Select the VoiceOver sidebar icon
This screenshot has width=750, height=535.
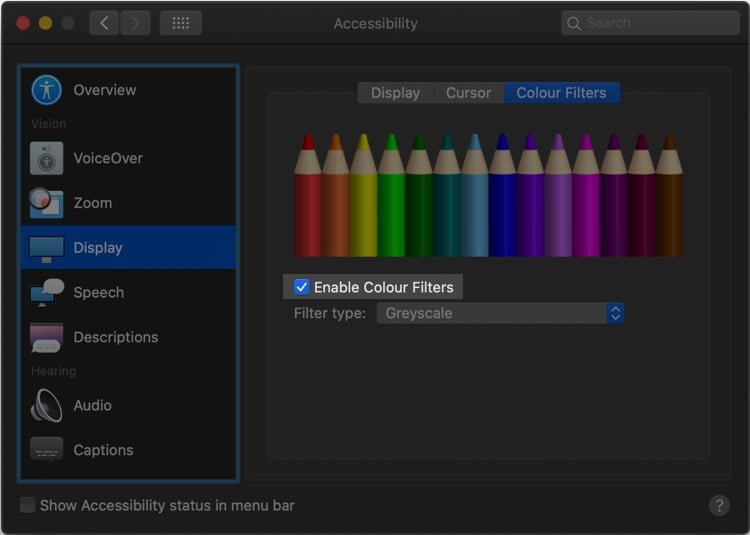[46, 158]
